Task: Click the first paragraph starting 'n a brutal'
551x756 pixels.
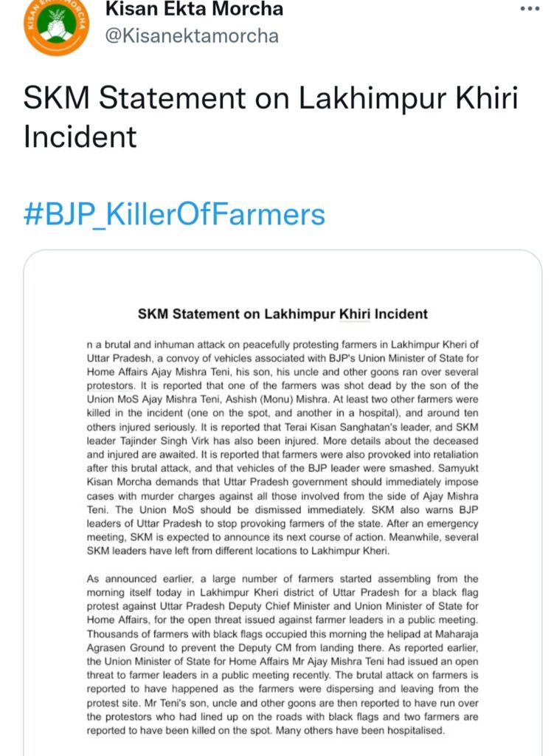Action: click(x=283, y=447)
